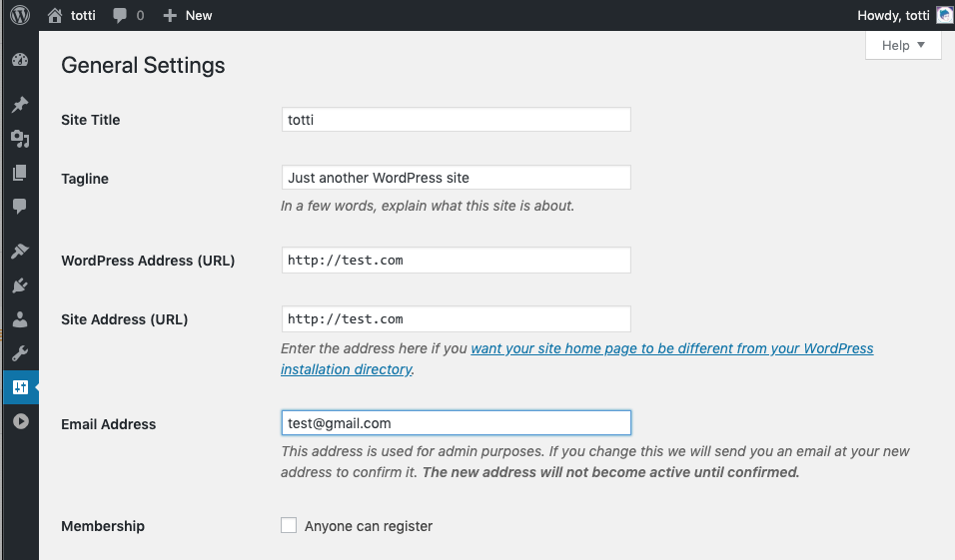
Task: Open Plugins sidebar icon
Action: [x=20, y=285]
